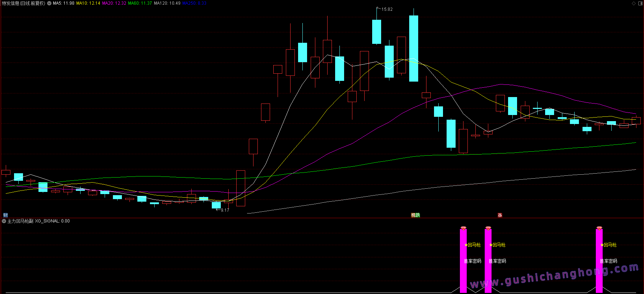The image size is (644, 294).
Task: Select the MA60 green indicator label
Action: coord(140,3)
